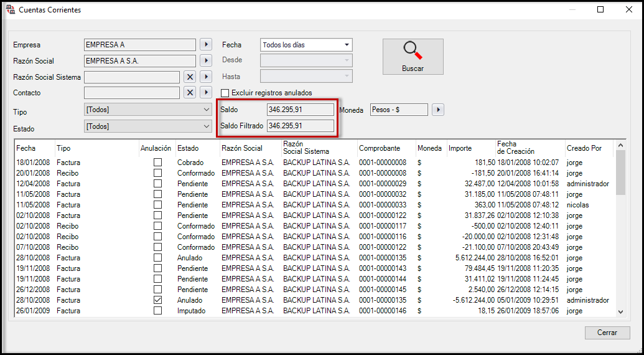This screenshot has height=355, width=644.
Task: Select comprobante cell 0001-00000117
Action: (x=383, y=226)
